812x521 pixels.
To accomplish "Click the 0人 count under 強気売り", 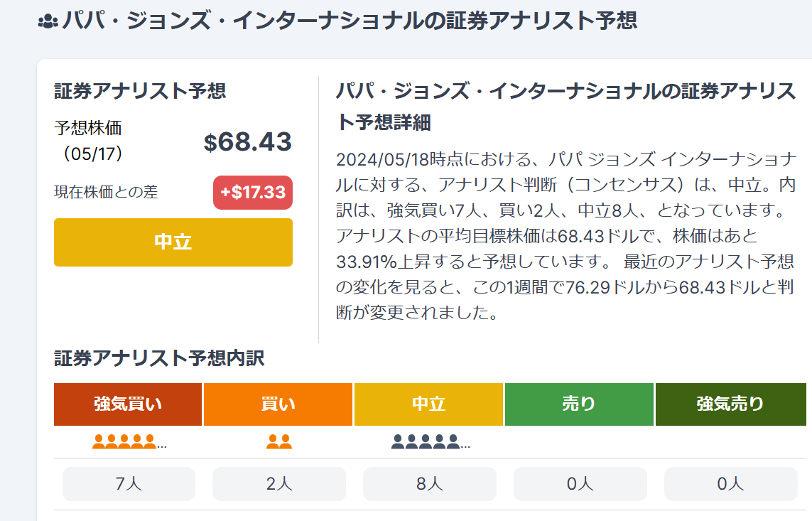I will tap(731, 484).
